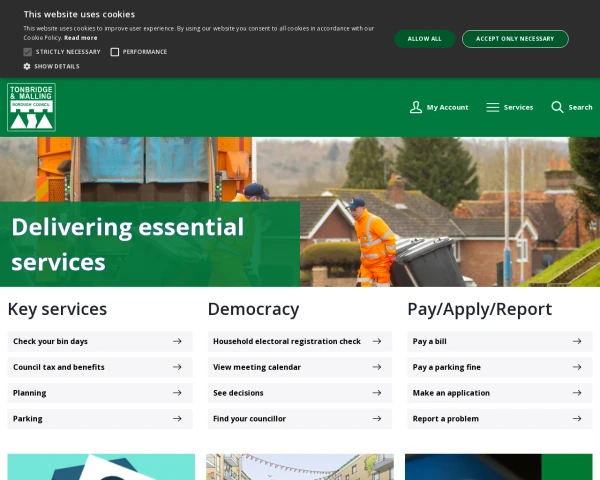Click arrow next to Report a problem

[577, 419]
